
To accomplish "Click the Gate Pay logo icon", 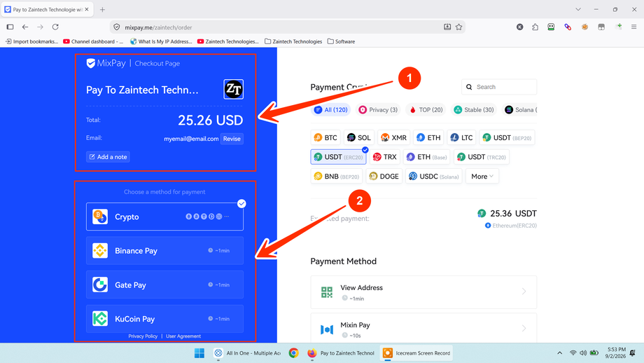I will tap(100, 285).
